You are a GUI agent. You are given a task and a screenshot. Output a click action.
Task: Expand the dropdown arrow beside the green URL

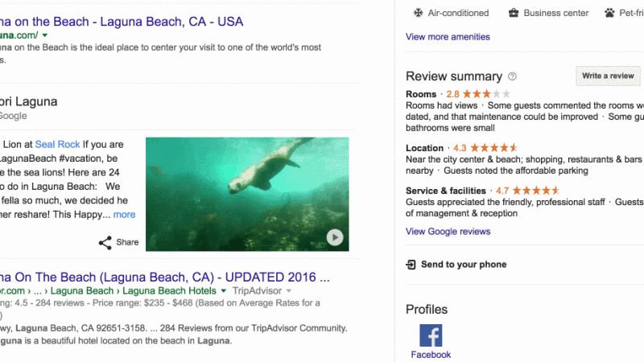tap(45, 36)
